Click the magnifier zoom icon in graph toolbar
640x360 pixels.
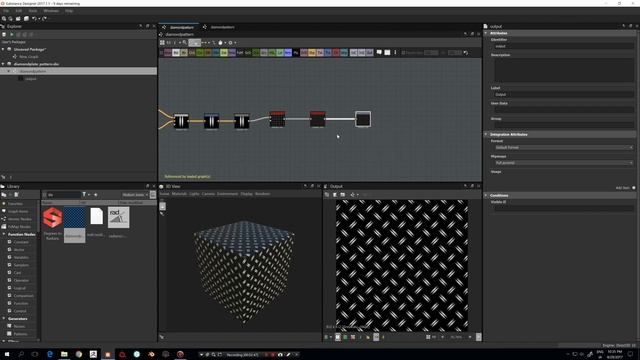[x=184, y=42]
